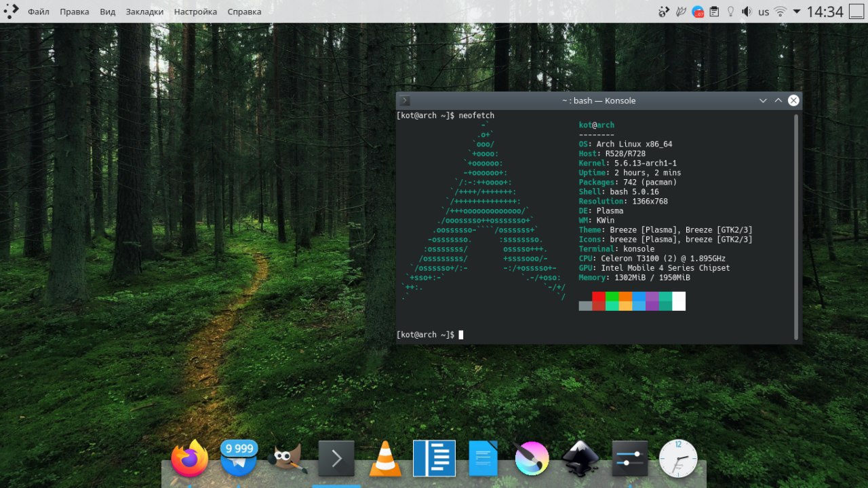Expand hidden system tray icons arrow
868x488 pixels.
(797, 12)
